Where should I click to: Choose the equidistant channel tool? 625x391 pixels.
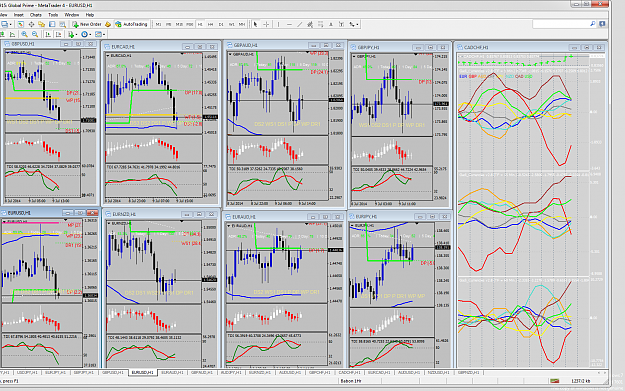310,24
